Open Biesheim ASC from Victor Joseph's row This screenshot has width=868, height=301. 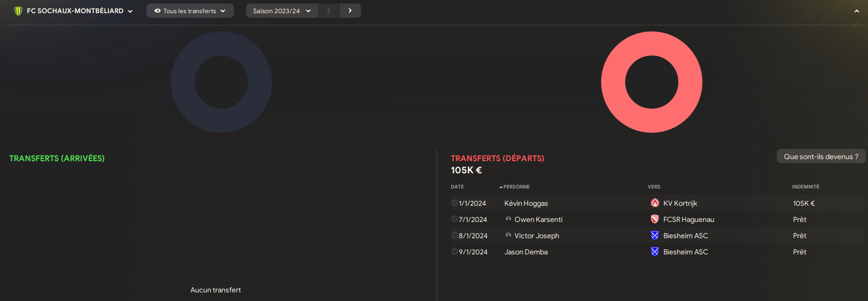[x=686, y=236]
